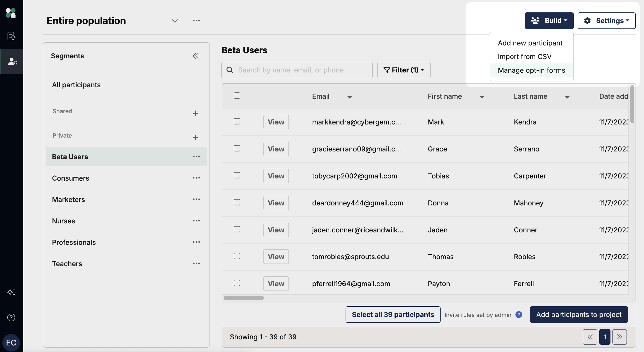Open the Filter (1) dropdown

pyautogui.click(x=403, y=70)
